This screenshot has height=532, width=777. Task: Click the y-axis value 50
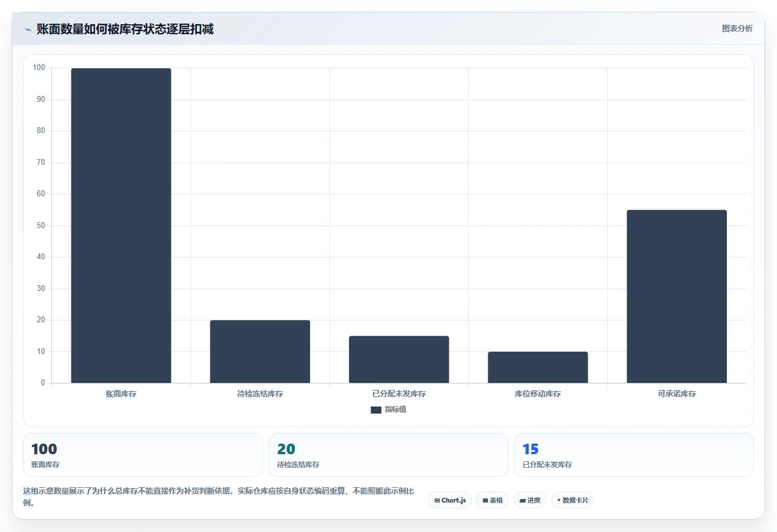point(41,226)
